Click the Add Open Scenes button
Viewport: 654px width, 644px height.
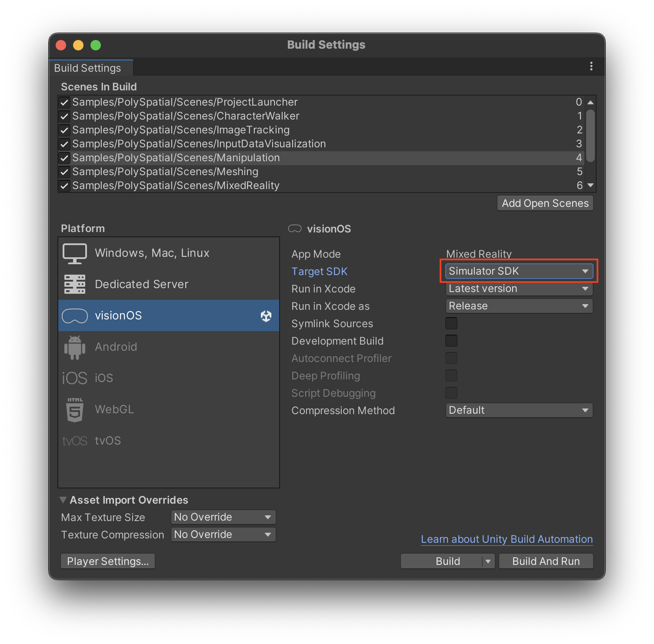click(545, 203)
